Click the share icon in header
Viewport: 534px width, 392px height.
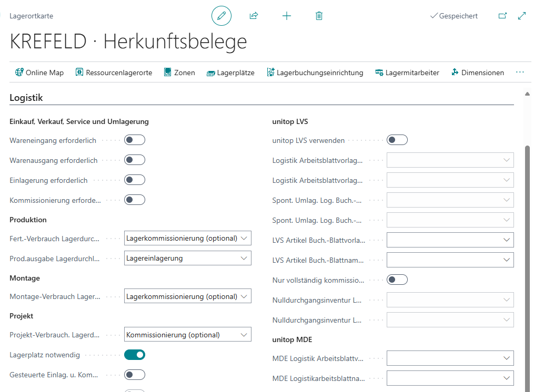pyautogui.click(x=254, y=16)
